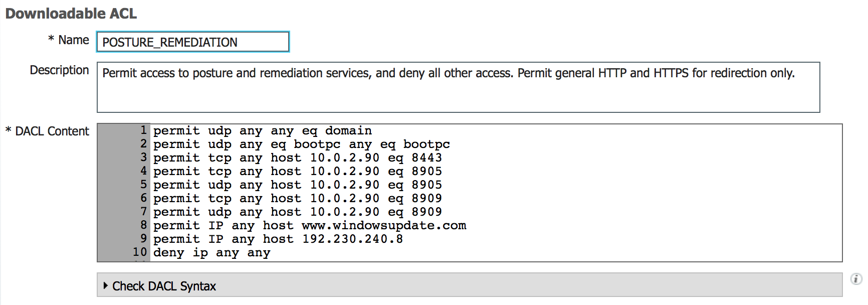This screenshot has height=305, width=868.
Task: Click into the Description text box
Action: (458, 87)
